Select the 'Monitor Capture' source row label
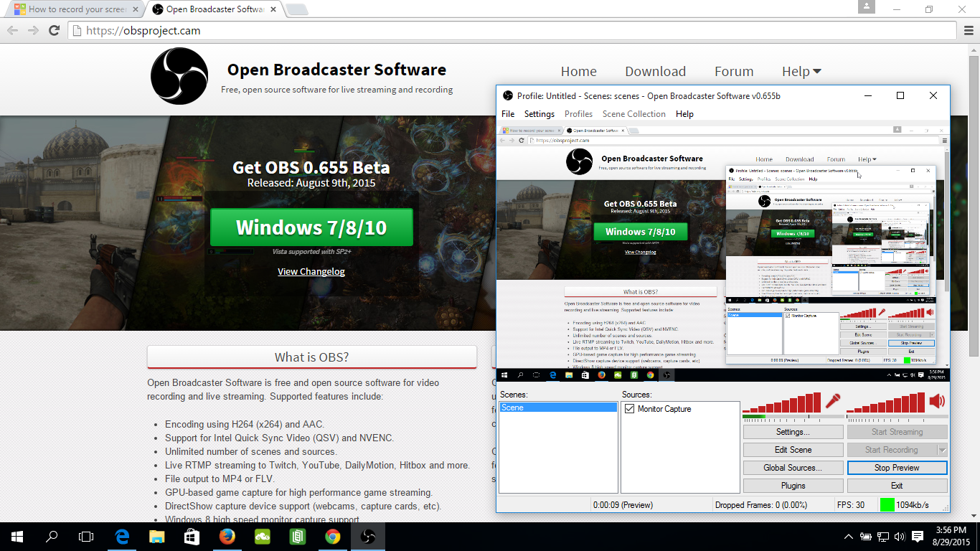Viewport: 980px width, 551px height. pos(664,409)
